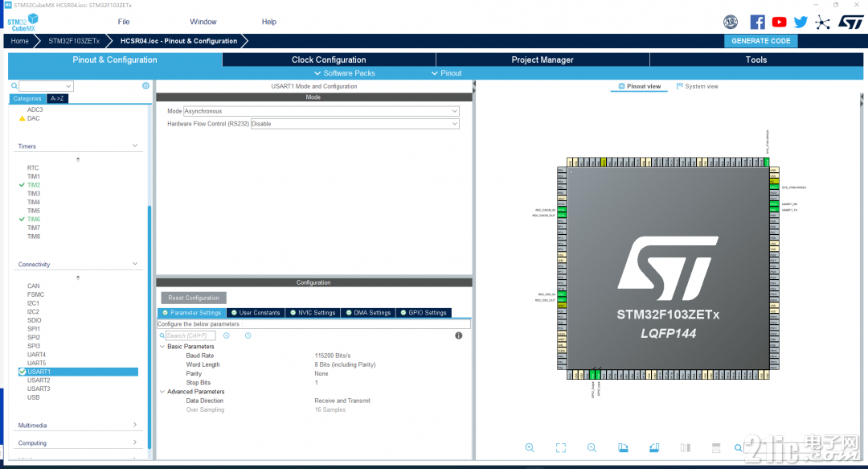Toggle the horizontal split view icon
The height and width of the screenshot is (469, 868).
(716, 448)
